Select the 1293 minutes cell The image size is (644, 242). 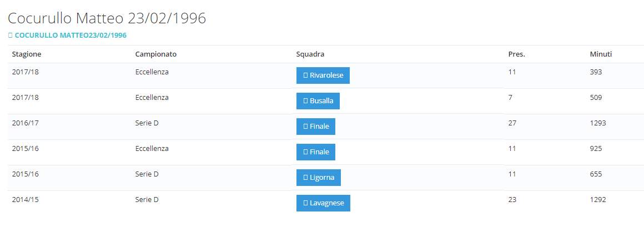[x=598, y=123]
